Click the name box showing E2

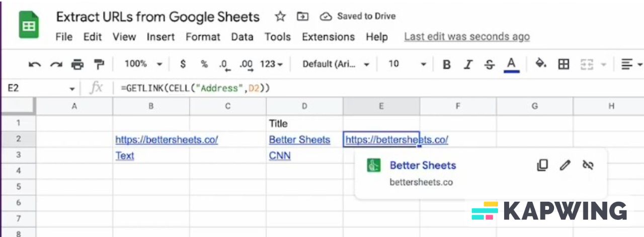(34, 88)
